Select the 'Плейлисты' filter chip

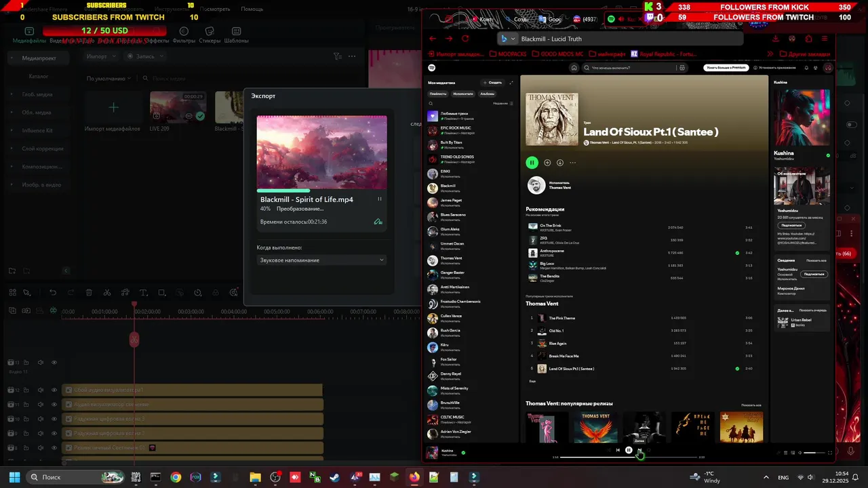(438, 94)
